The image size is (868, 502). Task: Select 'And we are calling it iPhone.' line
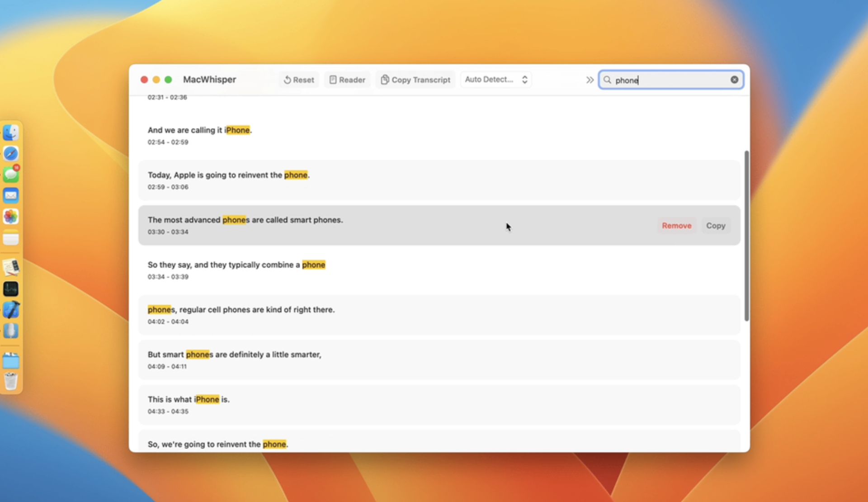[x=439, y=135]
